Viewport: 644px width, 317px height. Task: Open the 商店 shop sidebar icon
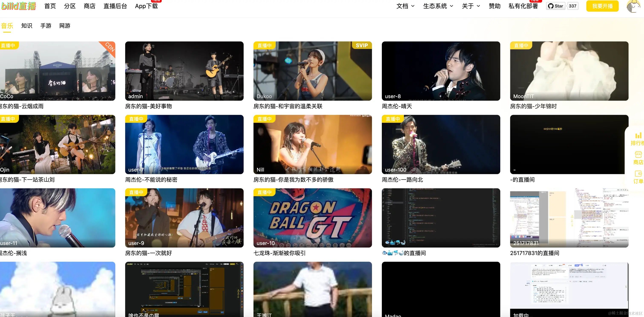pyautogui.click(x=638, y=158)
